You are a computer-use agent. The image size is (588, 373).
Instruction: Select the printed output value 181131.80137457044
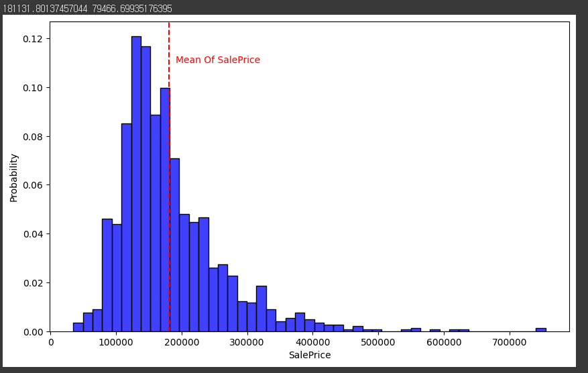tap(45, 9)
